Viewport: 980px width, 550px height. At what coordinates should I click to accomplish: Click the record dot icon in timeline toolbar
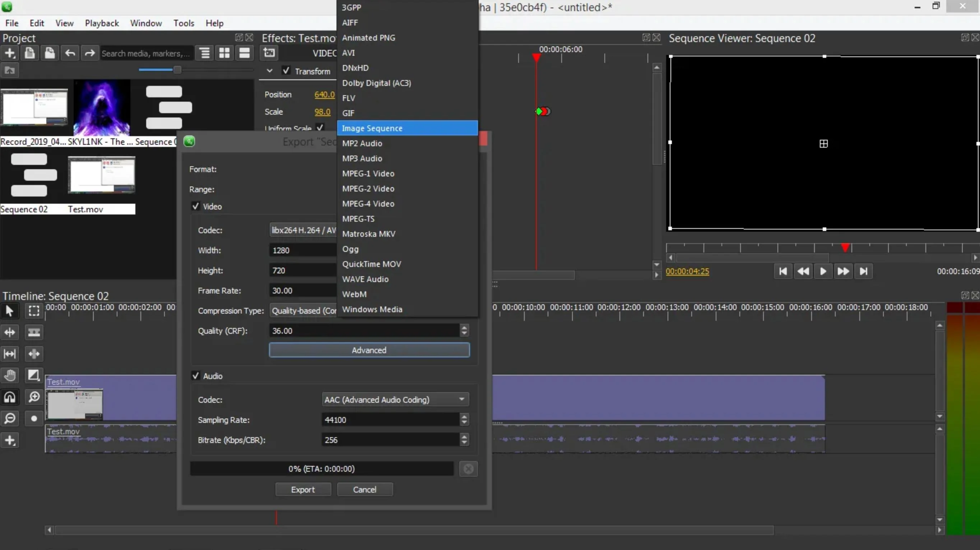34,419
